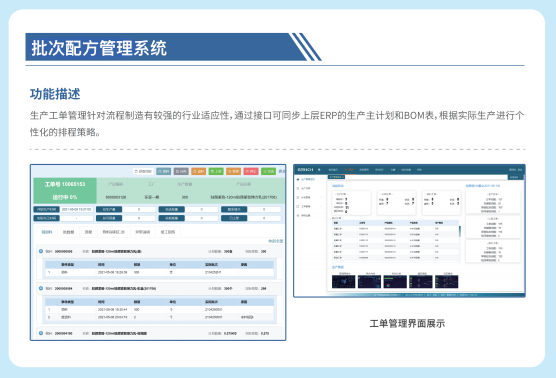Open the last top navigation menu item
556x378 pixels.
pos(419,170)
